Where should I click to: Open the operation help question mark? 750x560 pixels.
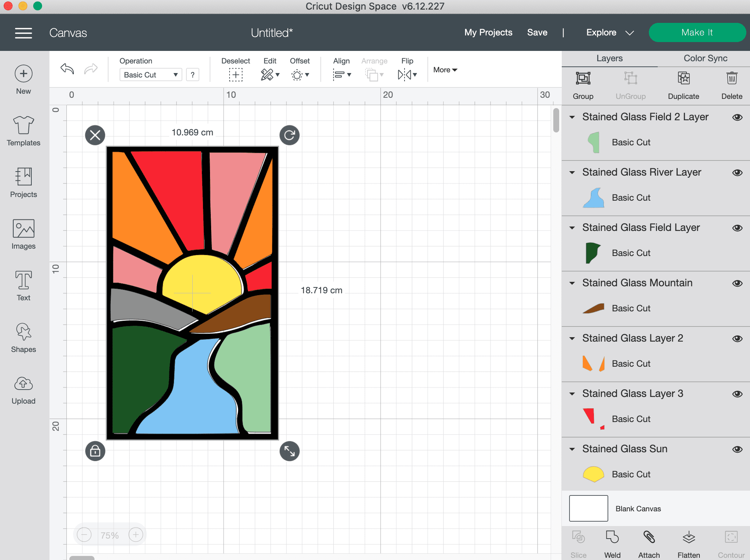pos(192,75)
